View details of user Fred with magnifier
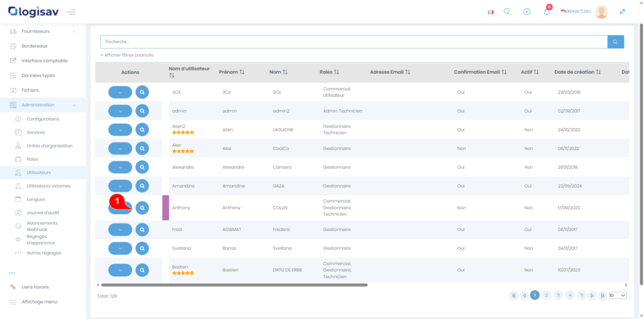 [143, 230]
